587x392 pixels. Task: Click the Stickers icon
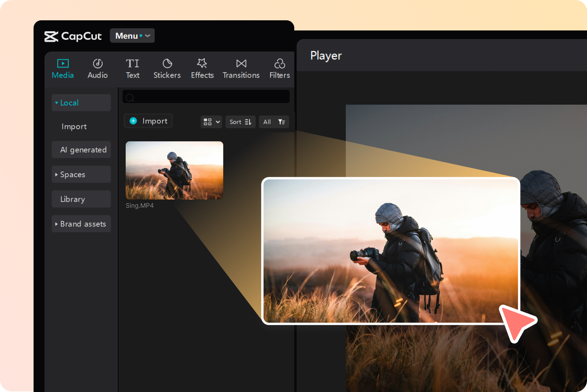pos(167,63)
